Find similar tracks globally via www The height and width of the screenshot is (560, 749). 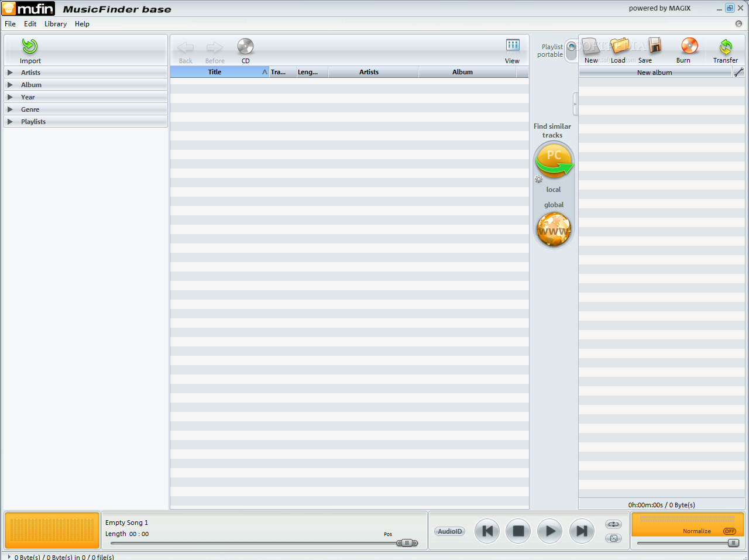coord(554,229)
